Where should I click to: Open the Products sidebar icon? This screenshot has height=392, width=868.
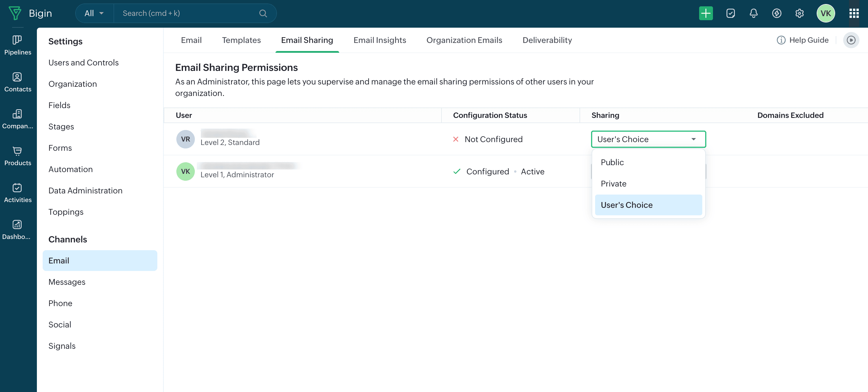17,156
